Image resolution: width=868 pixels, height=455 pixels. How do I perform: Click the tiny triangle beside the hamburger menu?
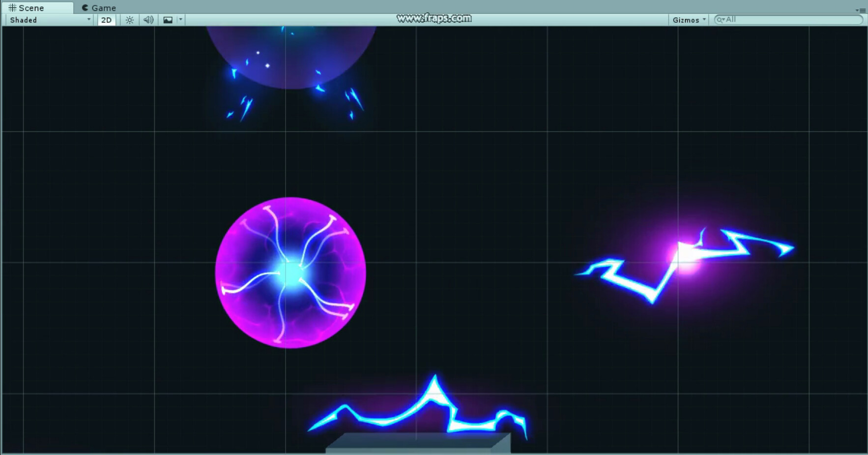(858, 10)
